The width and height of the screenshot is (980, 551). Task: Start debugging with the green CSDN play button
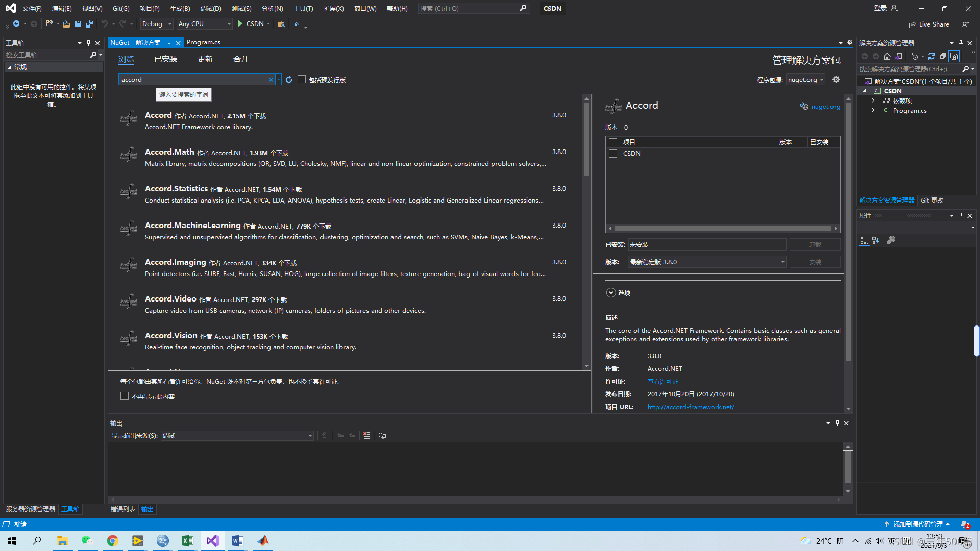coord(251,24)
